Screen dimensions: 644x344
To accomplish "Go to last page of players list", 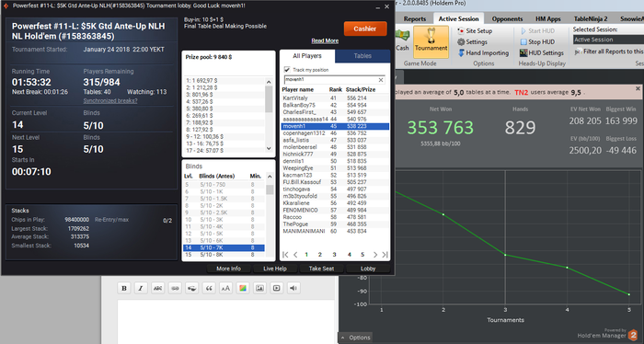I will point(385,255).
